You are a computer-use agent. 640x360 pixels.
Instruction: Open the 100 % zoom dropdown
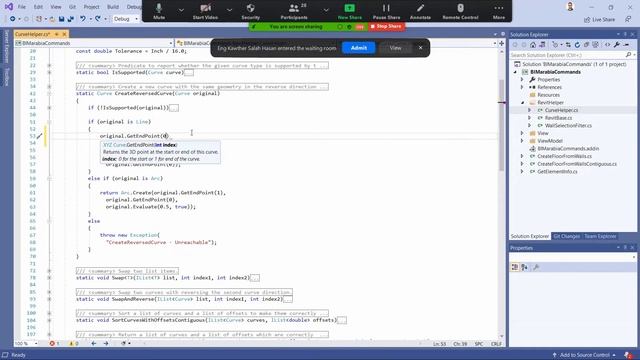click(x=27, y=344)
